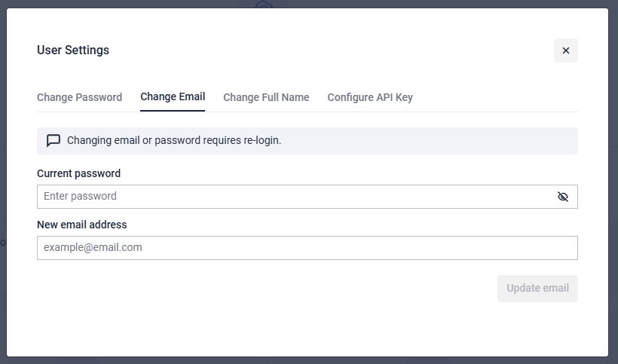This screenshot has width=618, height=364.
Task: Go to Configure API Key tab
Action: point(370,97)
